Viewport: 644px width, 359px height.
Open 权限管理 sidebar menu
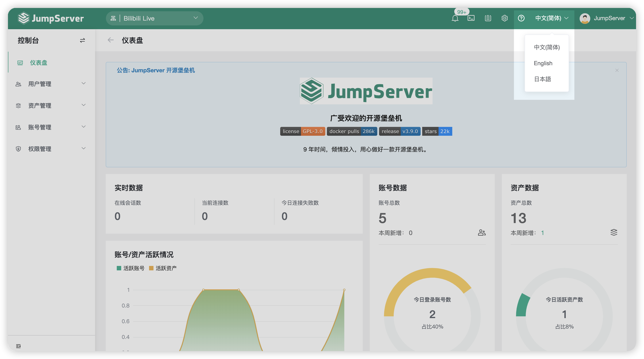tap(52, 149)
